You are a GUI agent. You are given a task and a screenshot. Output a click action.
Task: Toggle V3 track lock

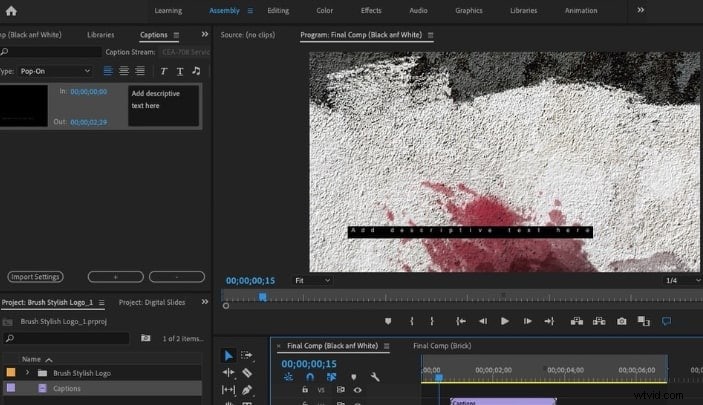(305, 390)
